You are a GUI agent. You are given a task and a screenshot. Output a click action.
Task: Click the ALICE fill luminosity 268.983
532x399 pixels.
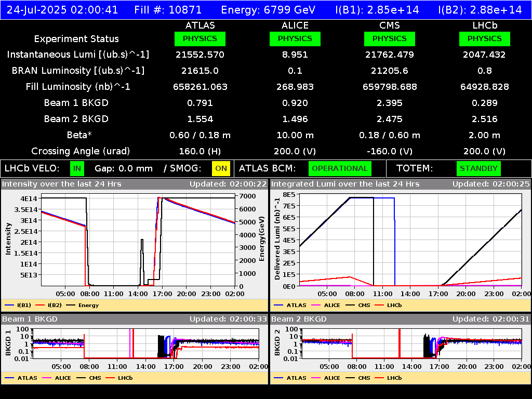pos(295,87)
